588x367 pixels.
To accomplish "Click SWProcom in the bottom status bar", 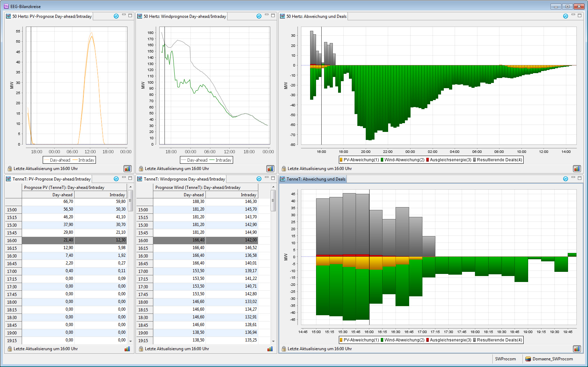I will coord(505,359).
